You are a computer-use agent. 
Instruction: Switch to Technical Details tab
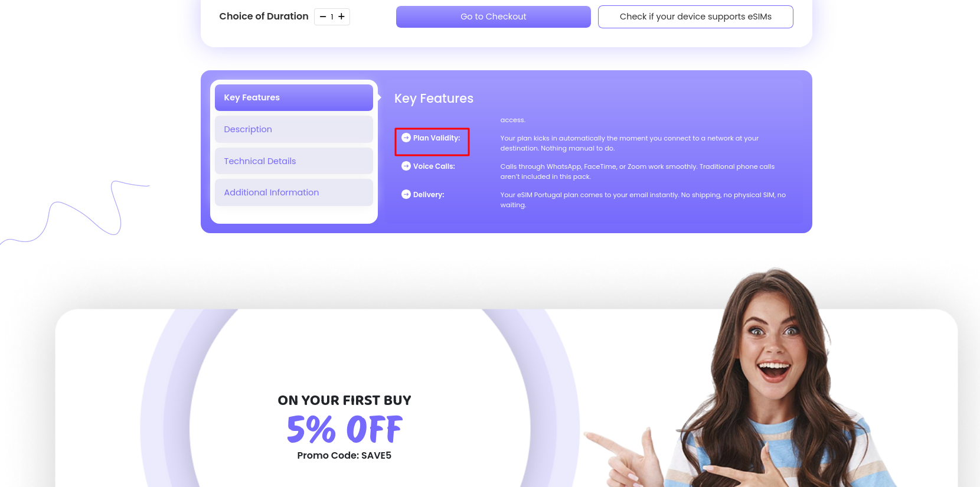(294, 161)
